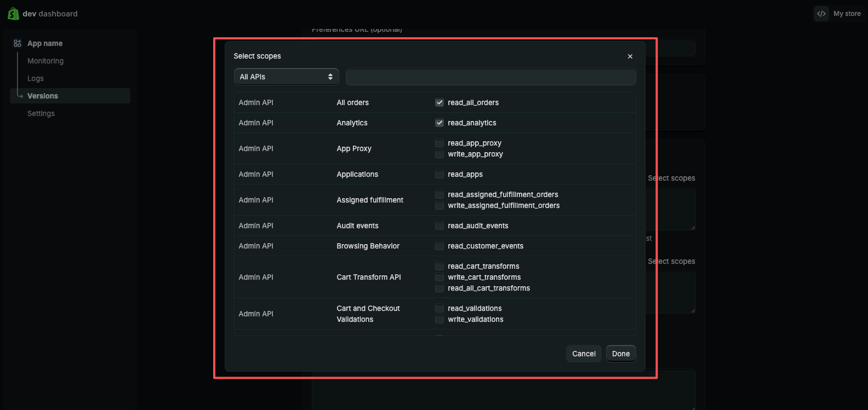
Task: Enable the read_app_proxy scope
Action: [439, 143]
